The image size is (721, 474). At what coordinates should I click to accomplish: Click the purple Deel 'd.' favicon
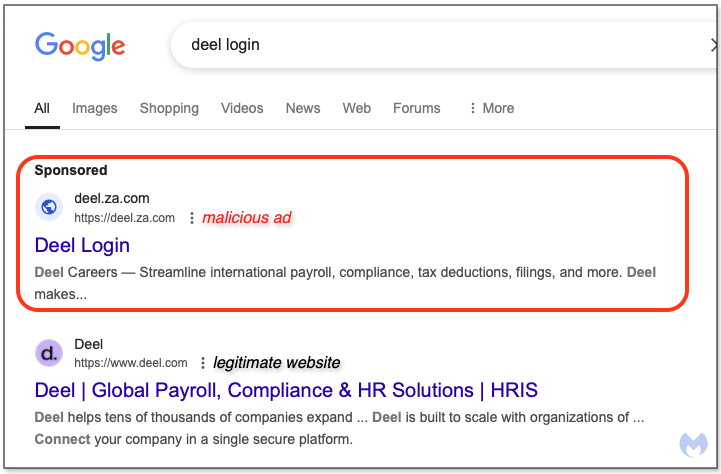tap(49, 352)
